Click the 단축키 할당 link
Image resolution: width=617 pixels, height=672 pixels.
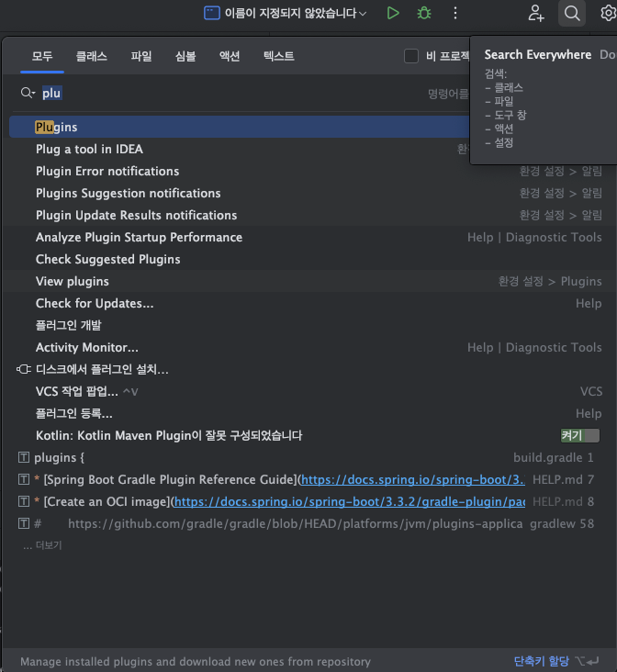[x=541, y=661]
